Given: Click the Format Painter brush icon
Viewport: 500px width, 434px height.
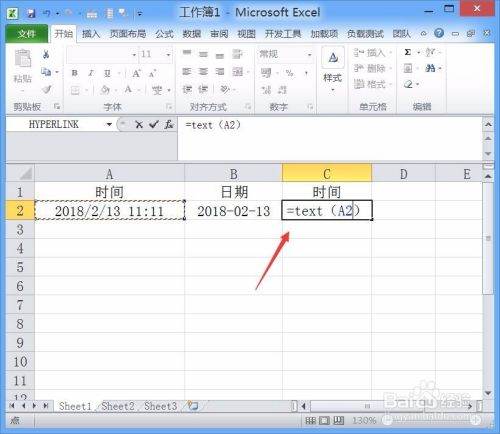Looking at the screenshot, I should point(47,89).
